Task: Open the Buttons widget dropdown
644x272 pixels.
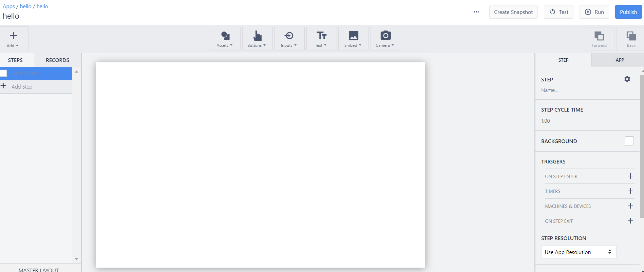Action: 257,39
